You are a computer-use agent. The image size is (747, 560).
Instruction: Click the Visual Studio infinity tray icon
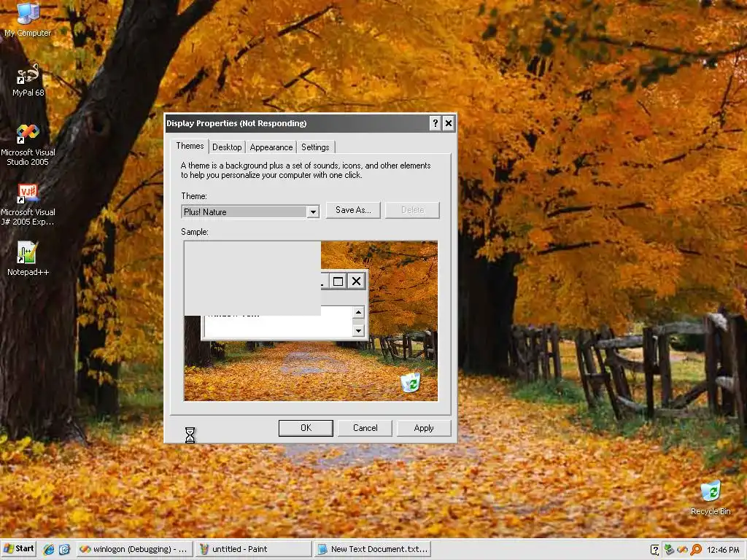click(x=682, y=550)
